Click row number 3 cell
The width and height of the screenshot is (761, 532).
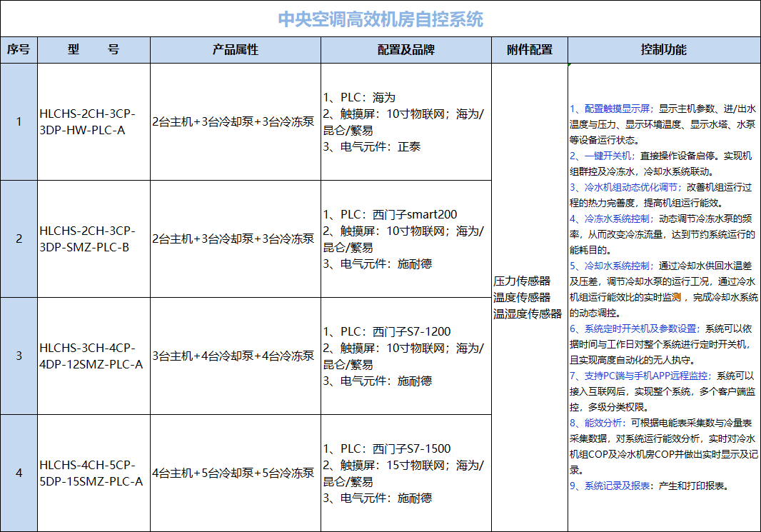click(x=19, y=356)
